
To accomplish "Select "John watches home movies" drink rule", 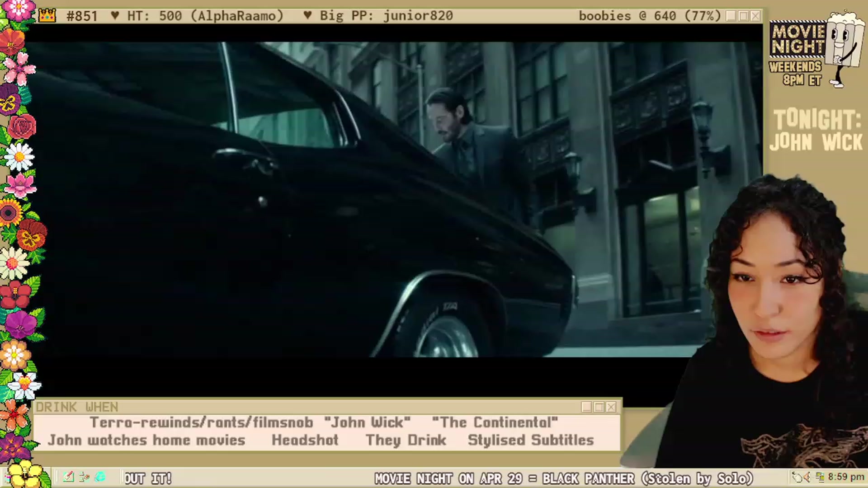I will [x=146, y=440].
